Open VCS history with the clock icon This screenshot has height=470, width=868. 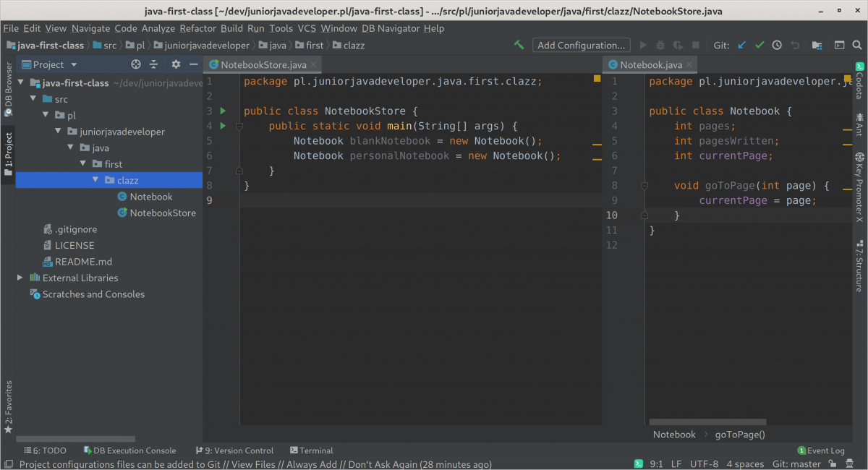[777, 45]
